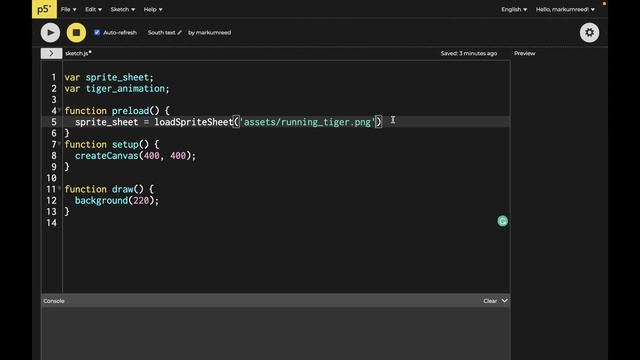
Task: Run the sketch with the play button
Action: [x=50, y=33]
